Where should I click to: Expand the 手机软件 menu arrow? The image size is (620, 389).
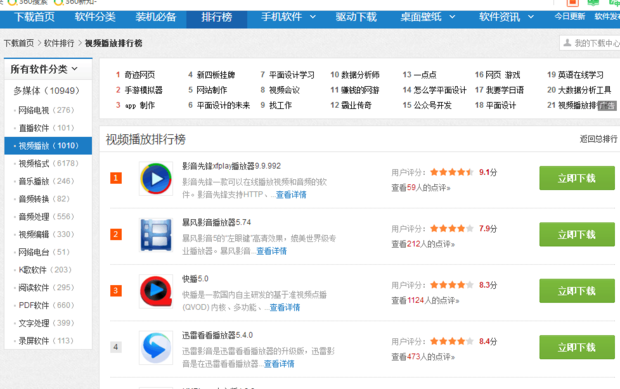coord(313,17)
